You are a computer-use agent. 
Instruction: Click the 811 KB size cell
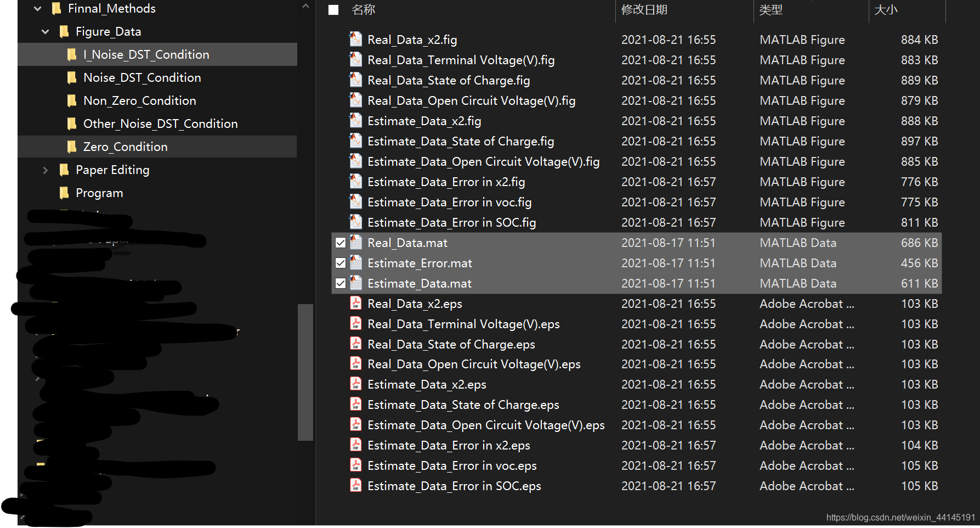click(x=919, y=222)
